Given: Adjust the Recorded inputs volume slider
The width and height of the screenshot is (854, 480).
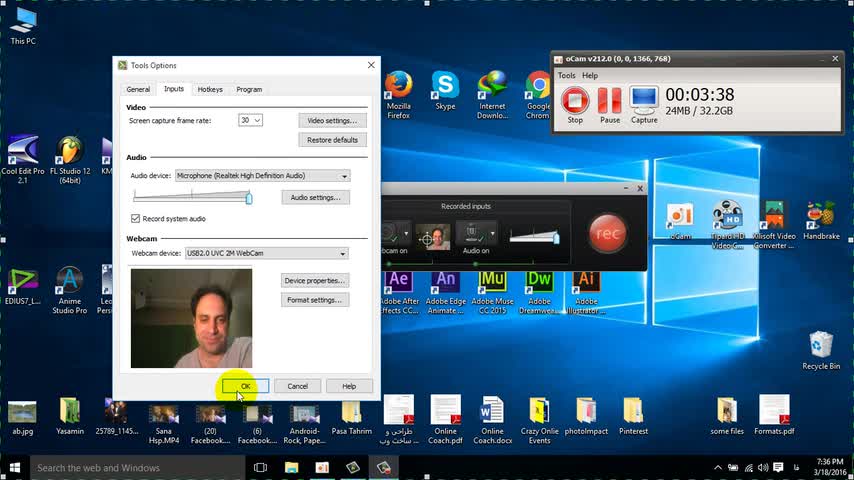Looking at the screenshot, I should 556,238.
